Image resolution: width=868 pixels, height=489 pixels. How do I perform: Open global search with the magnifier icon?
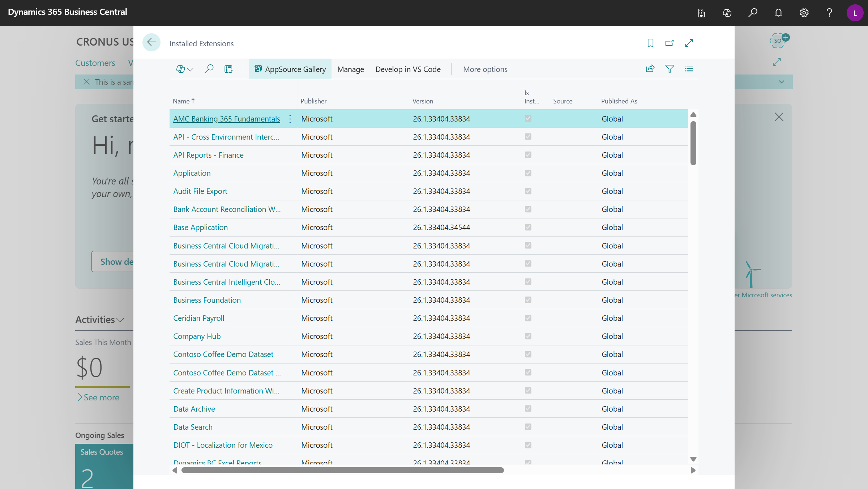tap(753, 13)
